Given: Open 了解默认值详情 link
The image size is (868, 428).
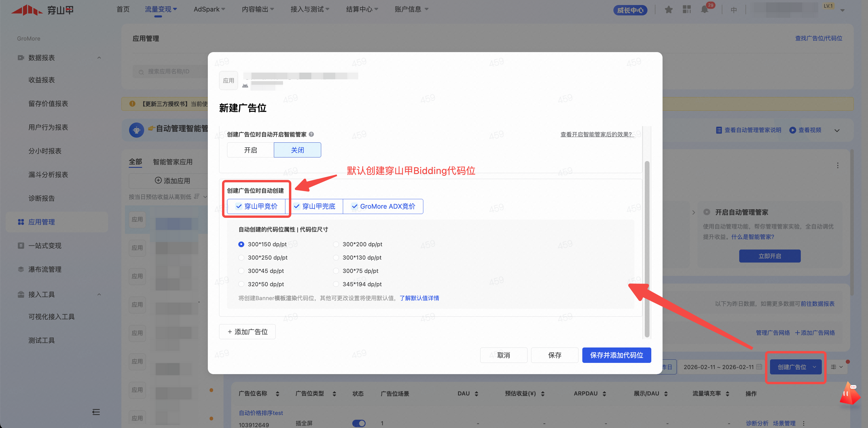Looking at the screenshot, I should (419, 298).
